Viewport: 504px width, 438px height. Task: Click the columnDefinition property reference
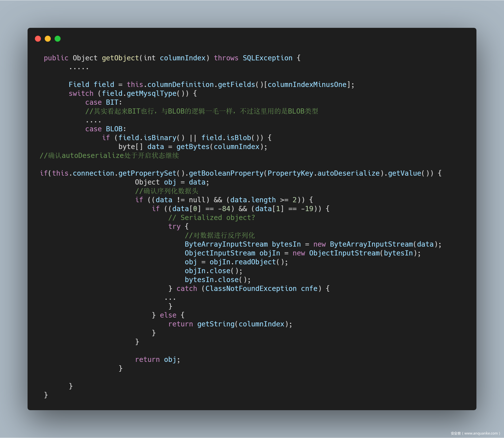click(x=180, y=84)
